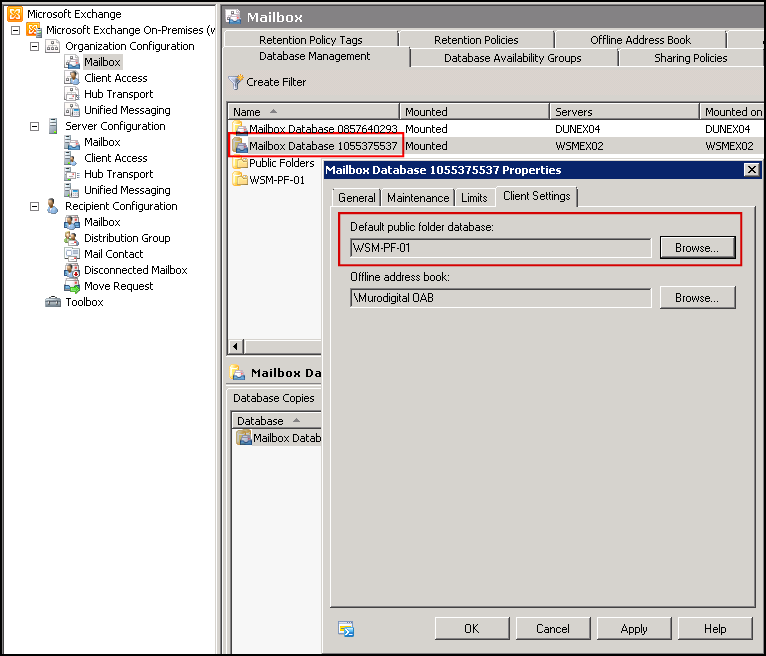The image size is (766, 656).
Task: Click Hub Transport icon under Organization Configuration
Action: pos(72,94)
